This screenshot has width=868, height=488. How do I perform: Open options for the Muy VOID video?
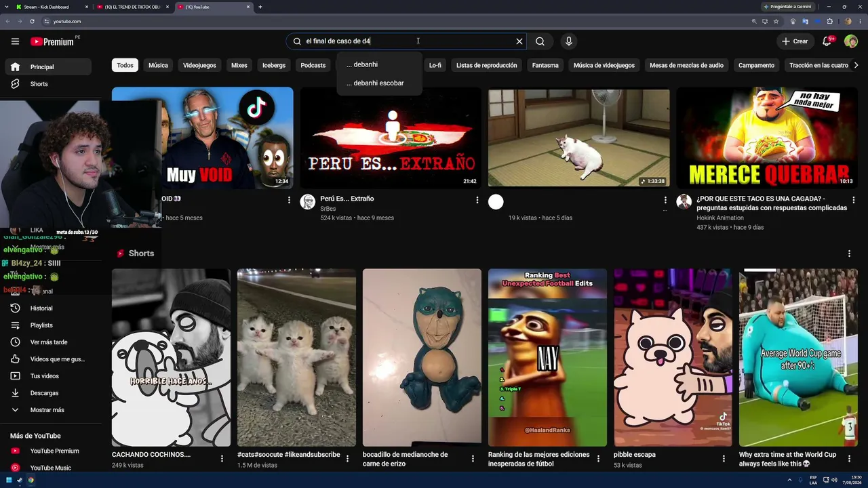[289, 200]
